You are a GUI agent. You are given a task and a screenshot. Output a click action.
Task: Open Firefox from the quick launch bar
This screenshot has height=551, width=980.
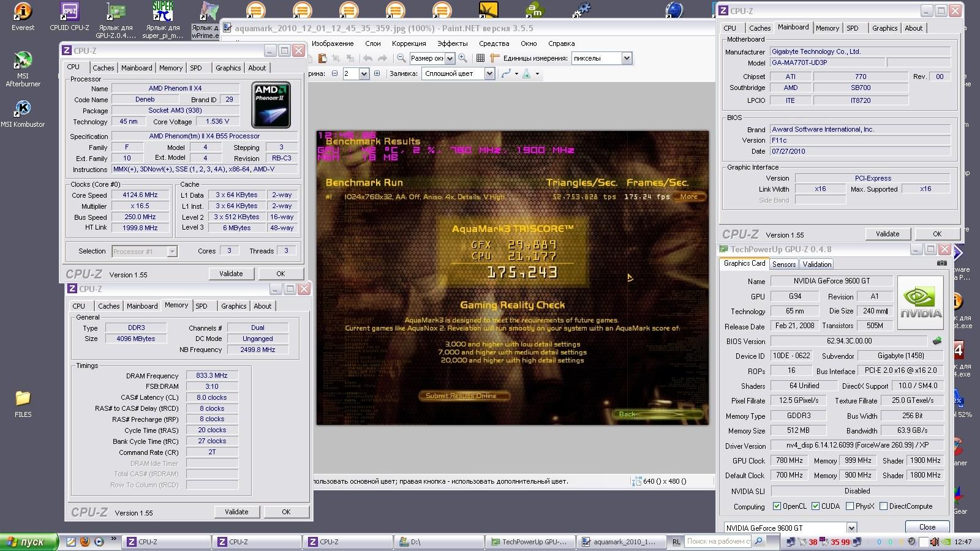pos(85,542)
